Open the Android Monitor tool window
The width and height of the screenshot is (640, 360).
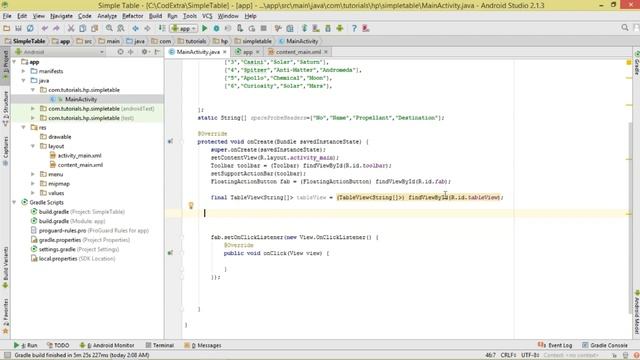[107, 345]
